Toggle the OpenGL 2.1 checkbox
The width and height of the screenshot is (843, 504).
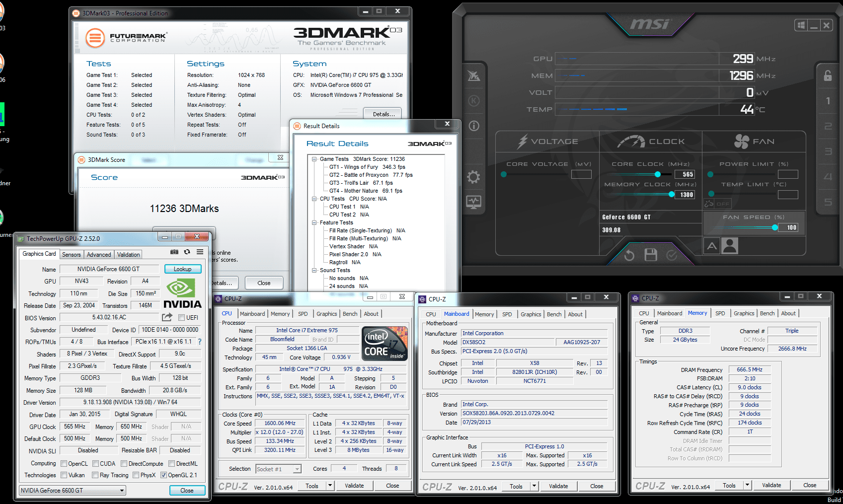click(163, 475)
